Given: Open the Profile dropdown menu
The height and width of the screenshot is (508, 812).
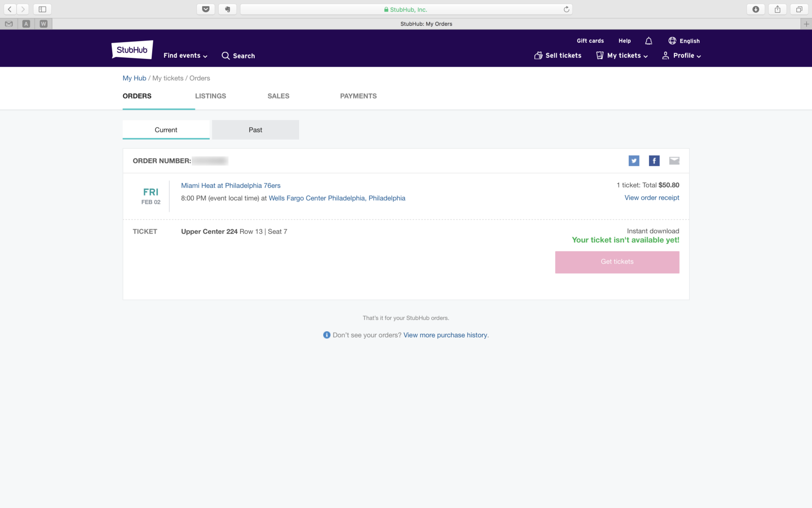Looking at the screenshot, I should pyautogui.click(x=682, y=56).
